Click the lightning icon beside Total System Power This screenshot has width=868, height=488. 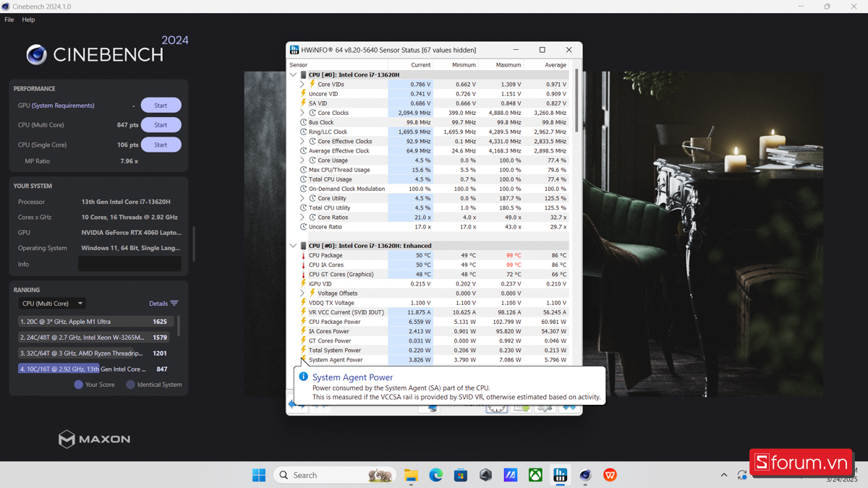coord(304,350)
